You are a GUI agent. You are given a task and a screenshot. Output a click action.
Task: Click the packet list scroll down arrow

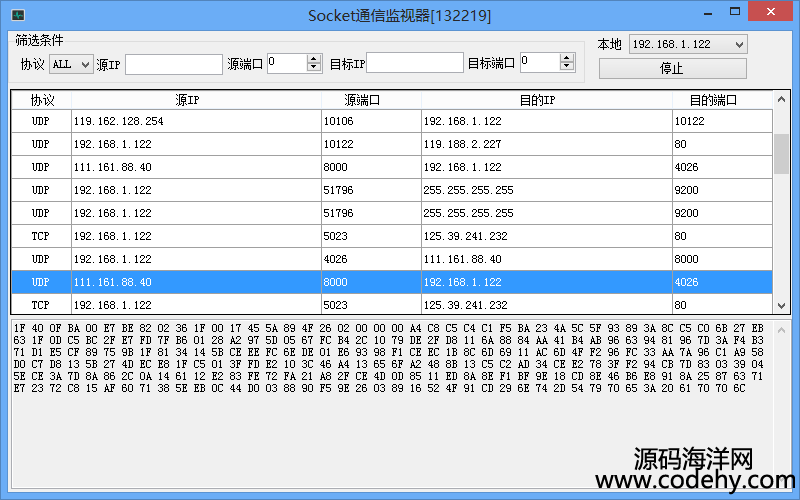[x=781, y=306]
